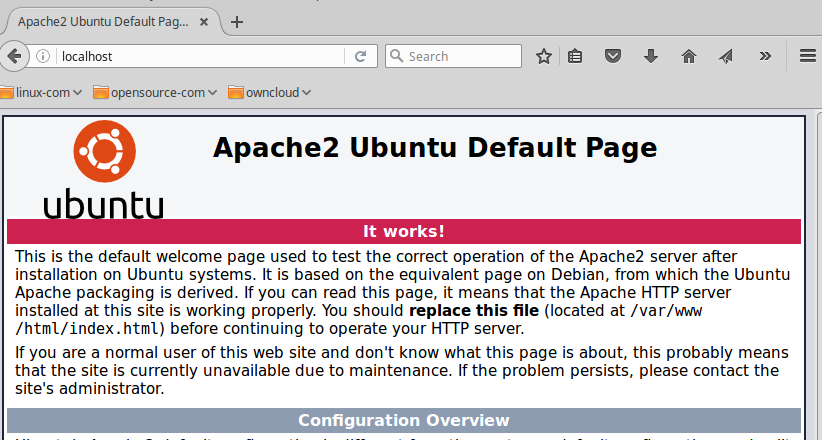Image resolution: width=822 pixels, height=440 pixels.
Task: Click the Ubuntu logo image
Action: coord(103,170)
